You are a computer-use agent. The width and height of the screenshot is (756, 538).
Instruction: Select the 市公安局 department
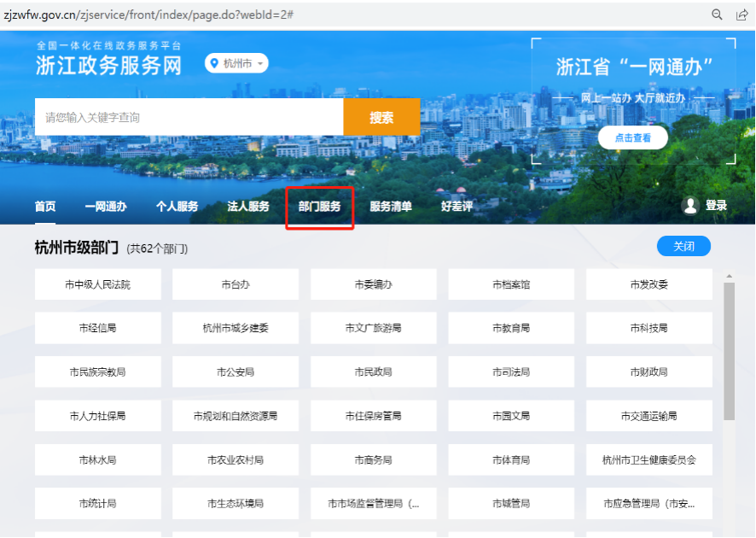tap(236, 372)
